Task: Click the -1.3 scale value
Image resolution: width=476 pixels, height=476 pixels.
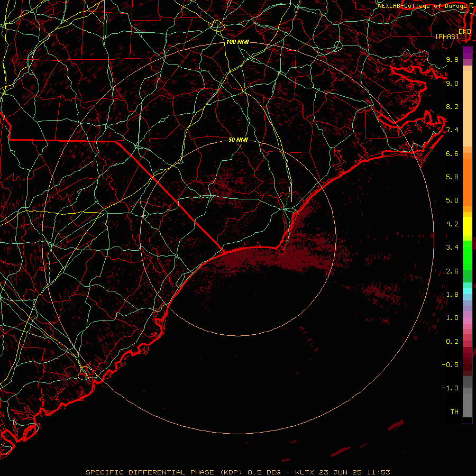Action: 450,388
